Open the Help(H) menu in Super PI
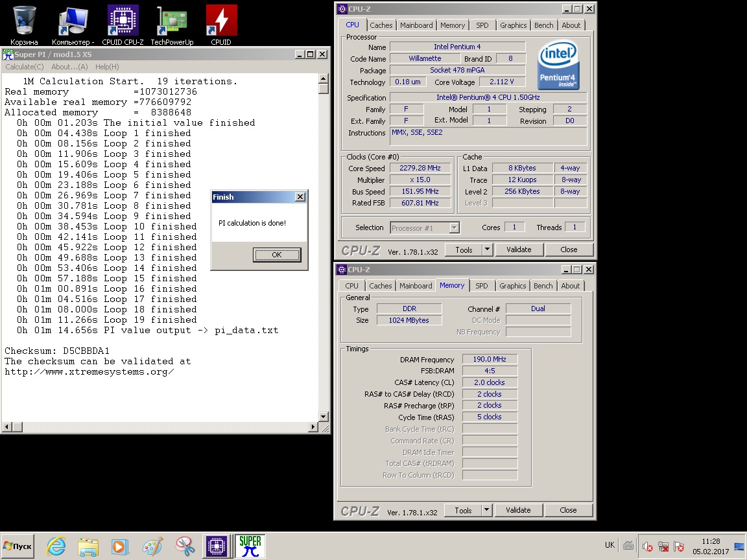 tap(107, 67)
